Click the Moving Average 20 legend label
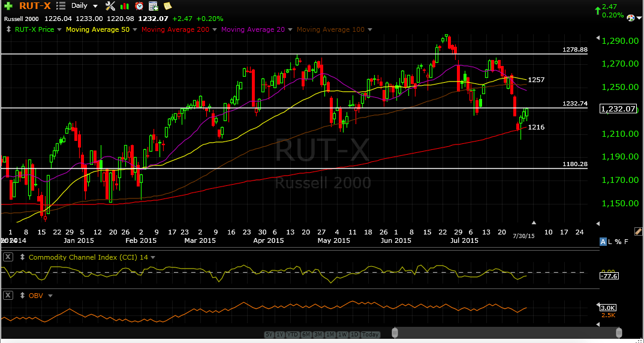This screenshot has height=343, width=644. coord(252,29)
